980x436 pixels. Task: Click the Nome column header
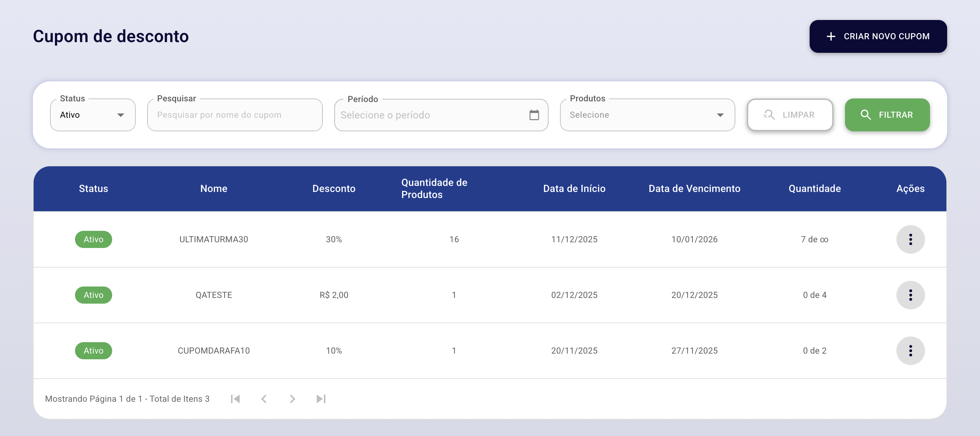click(214, 188)
